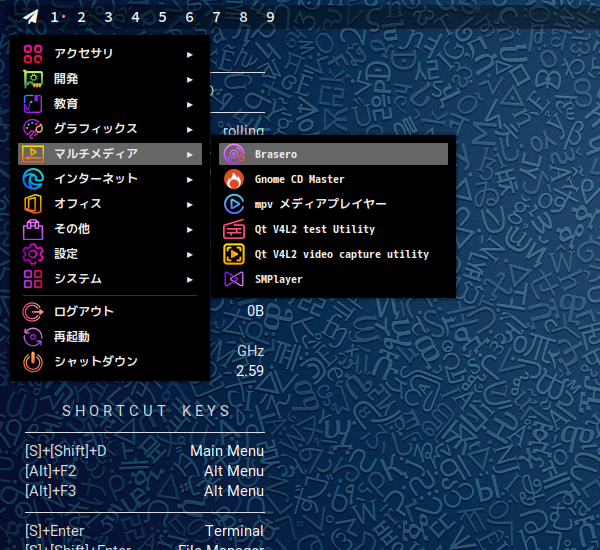Screen dimensions: 600x550
Task: Expand the マルチメディア submenu arrow
Action: click(189, 155)
